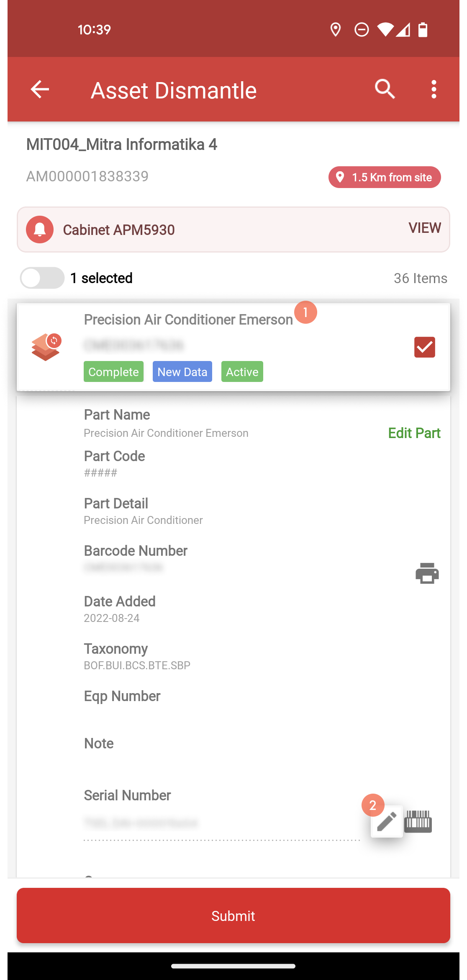The height and width of the screenshot is (980, 467).
Task: Tap the Active status tag
Action: pos(242,371)
